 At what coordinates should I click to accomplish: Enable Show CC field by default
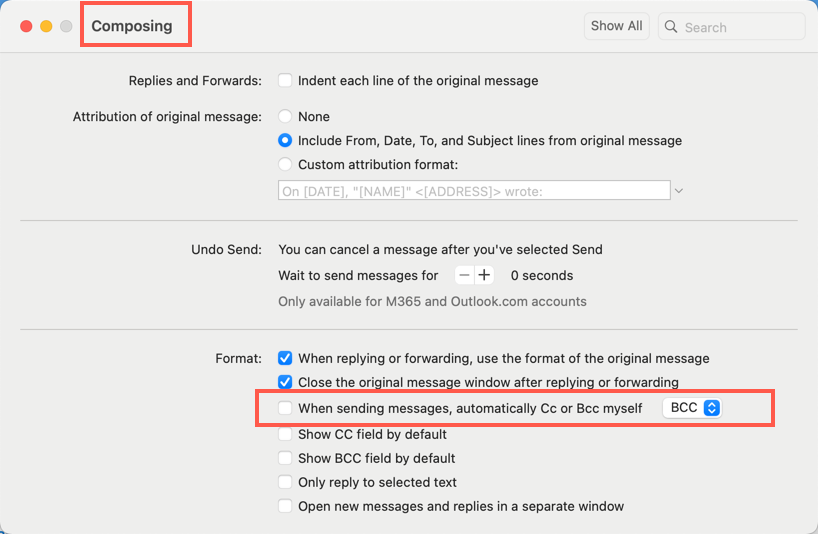pos(285,434)
